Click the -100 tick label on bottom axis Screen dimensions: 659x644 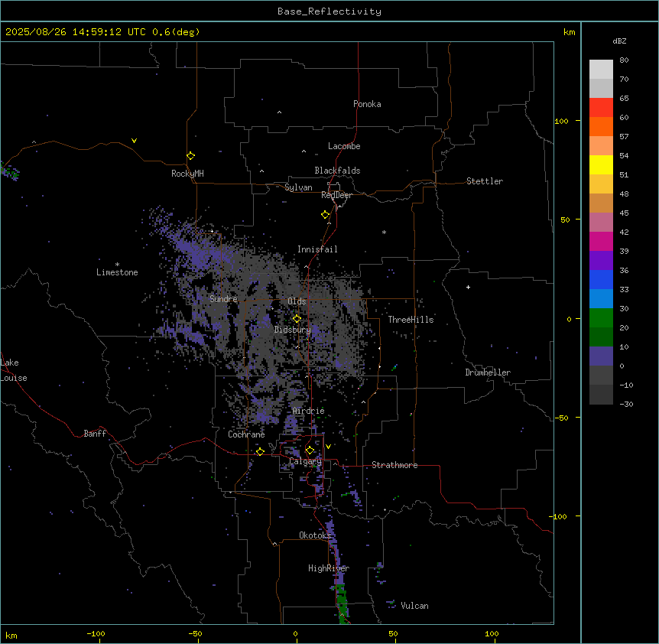96,633
